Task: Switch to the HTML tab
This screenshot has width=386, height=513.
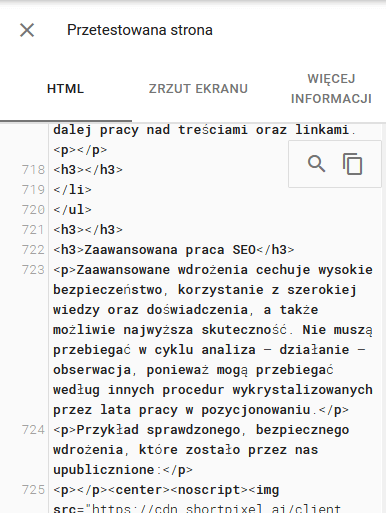Action: point(66,89)
